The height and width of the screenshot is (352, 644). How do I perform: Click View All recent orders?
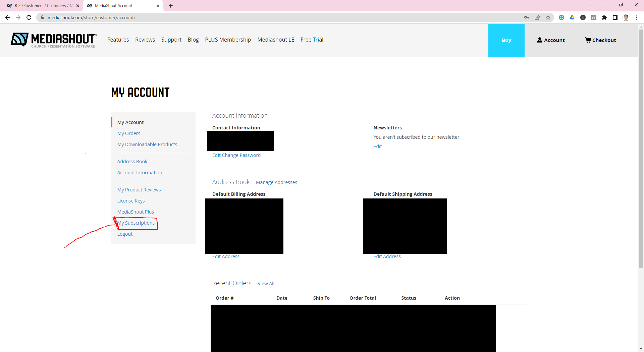pyautogui.click(x=266, y=284)
